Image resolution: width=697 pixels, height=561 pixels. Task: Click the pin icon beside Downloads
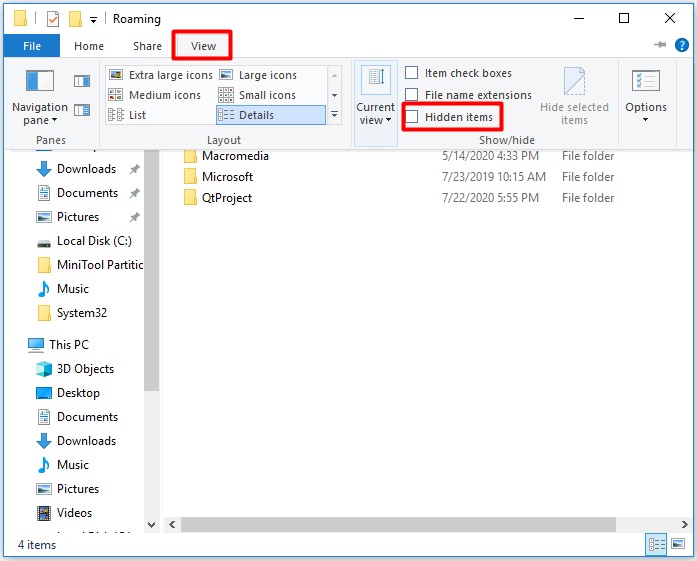tap(135, 169)
